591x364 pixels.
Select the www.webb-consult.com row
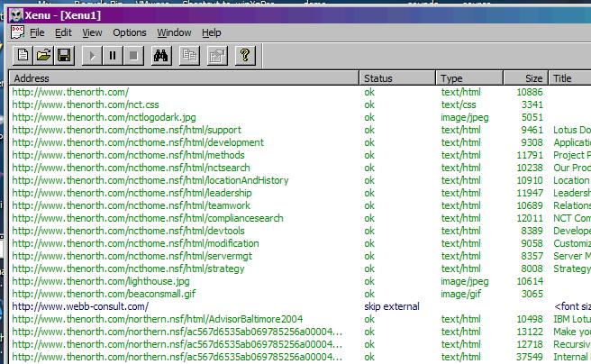tap(80, 306)
